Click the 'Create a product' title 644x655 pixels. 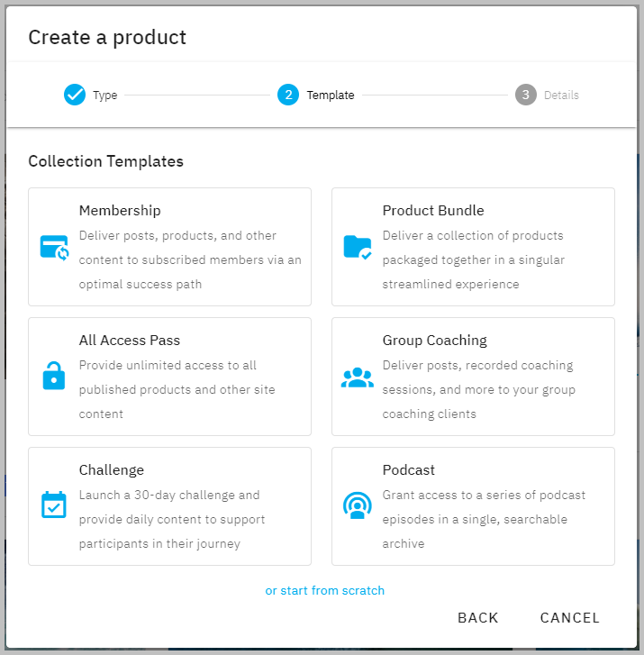(x=107, y=38)
